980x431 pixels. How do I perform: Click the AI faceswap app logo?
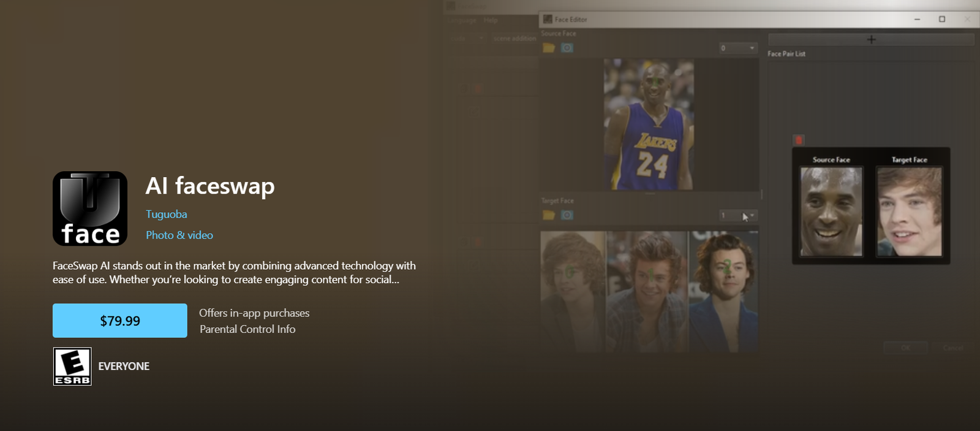point(90,208)
